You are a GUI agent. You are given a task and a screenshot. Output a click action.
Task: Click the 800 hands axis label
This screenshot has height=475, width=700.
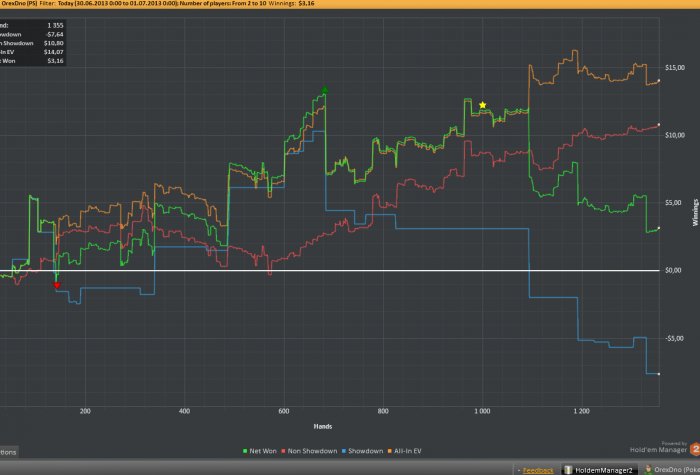pyautogui.click(x=383, y=411)
